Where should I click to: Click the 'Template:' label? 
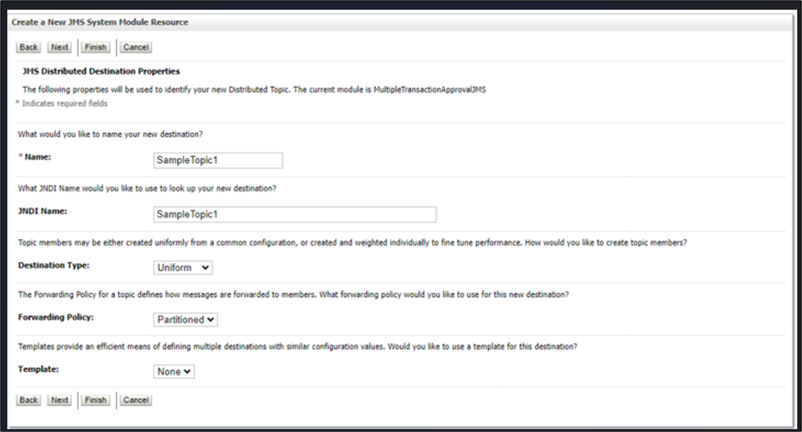[x=42, y=370]
